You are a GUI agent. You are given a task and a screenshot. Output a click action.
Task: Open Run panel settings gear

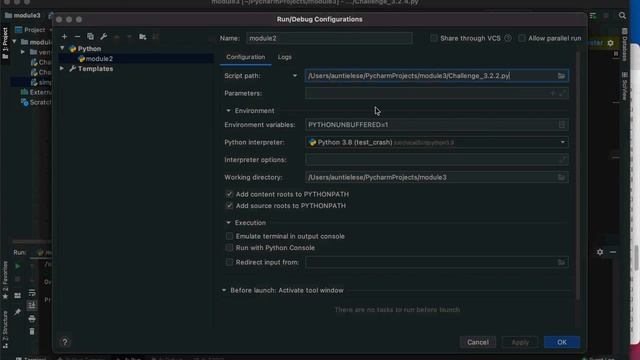tap(600, 252)
